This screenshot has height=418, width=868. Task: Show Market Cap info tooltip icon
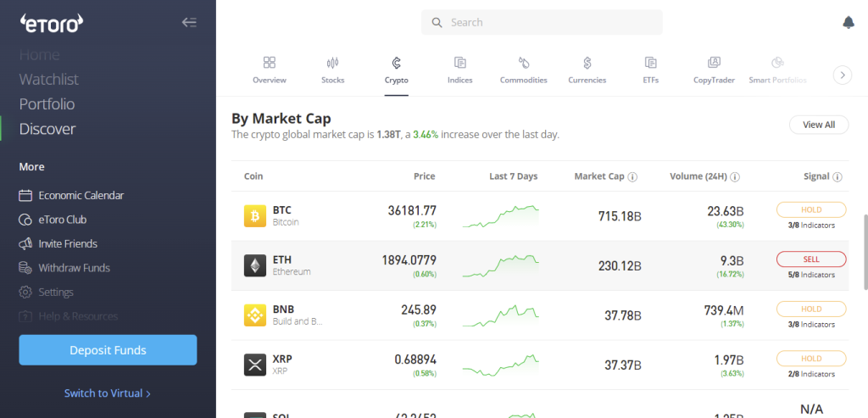point(632,176)
